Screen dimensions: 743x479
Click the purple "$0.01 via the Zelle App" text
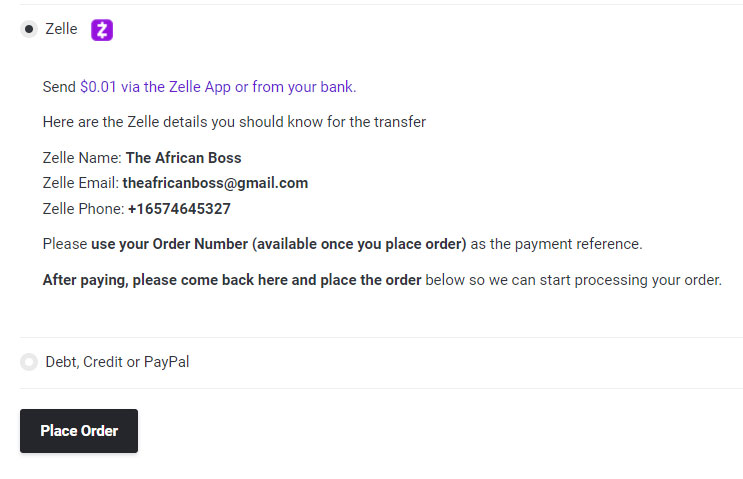(x=155, y=87)
